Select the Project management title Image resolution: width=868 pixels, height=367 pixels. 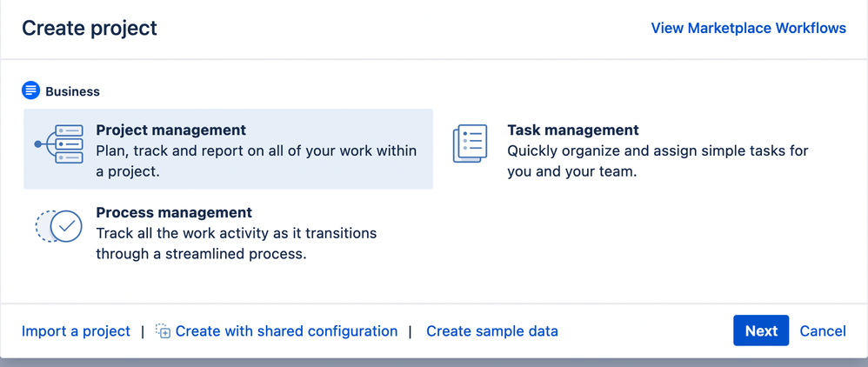click(170, 130)
